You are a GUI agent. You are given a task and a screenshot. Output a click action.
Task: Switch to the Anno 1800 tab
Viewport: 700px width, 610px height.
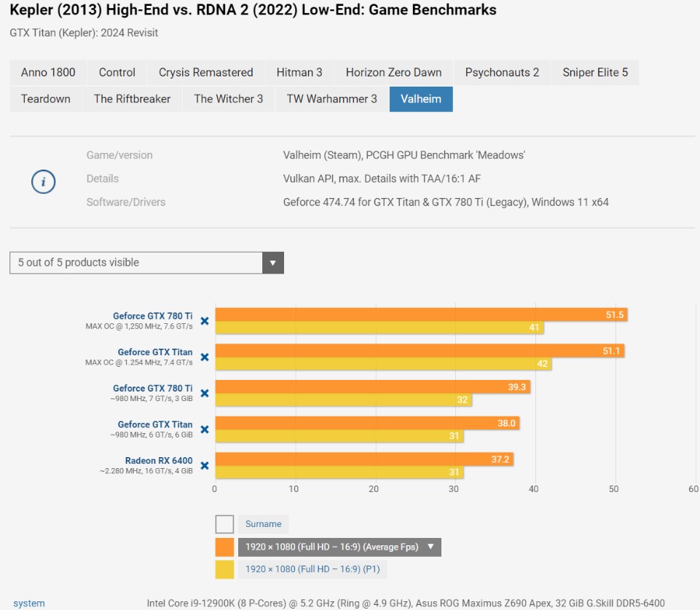click(x=48, y=72)
